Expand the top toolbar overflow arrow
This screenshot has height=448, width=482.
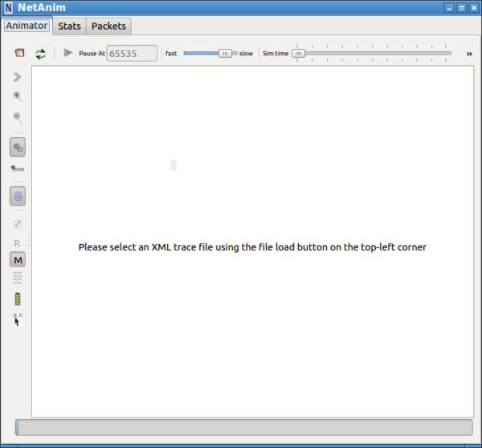pyautogui.click(x=468, y=54)
